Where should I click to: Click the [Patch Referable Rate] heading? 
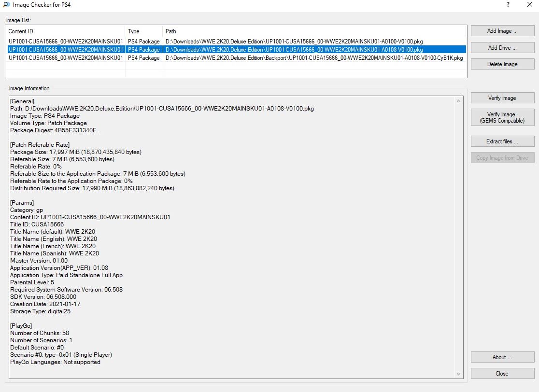[x=40, y=145]
